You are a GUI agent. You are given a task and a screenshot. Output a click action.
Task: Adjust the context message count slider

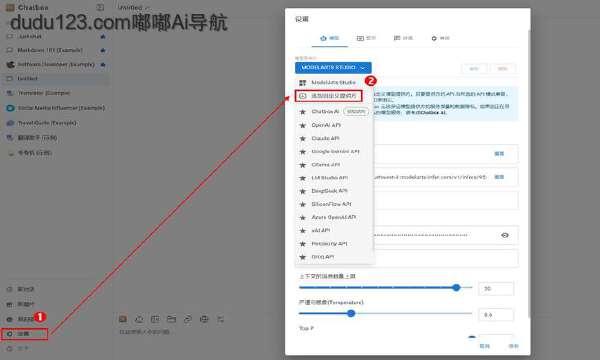pos(456,288)
